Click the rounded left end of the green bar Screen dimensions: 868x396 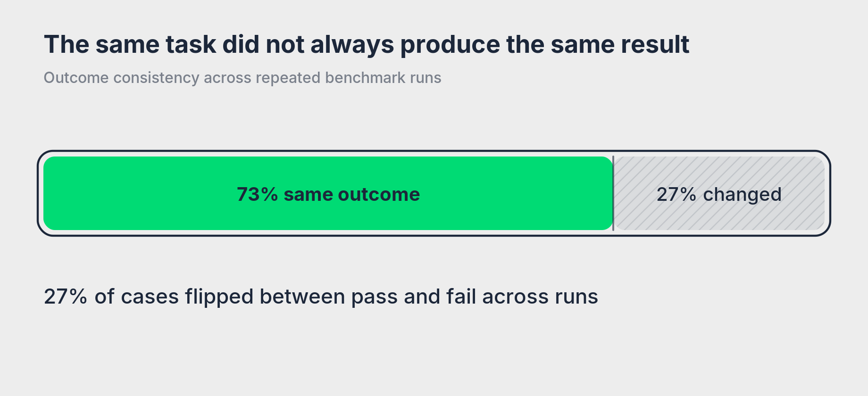(x=49, y=193)
